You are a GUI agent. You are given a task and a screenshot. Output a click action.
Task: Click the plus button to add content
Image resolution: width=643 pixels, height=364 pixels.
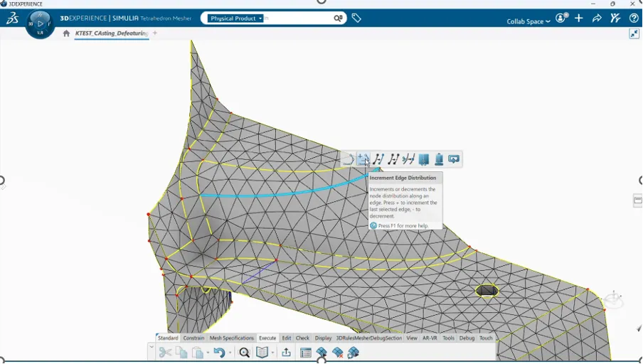pos(579,19)
